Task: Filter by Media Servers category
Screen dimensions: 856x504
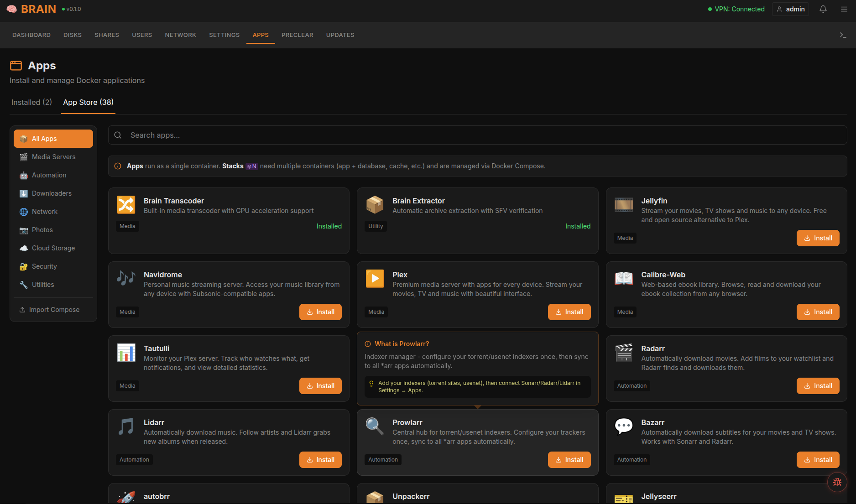Action: tap(53, 157)
